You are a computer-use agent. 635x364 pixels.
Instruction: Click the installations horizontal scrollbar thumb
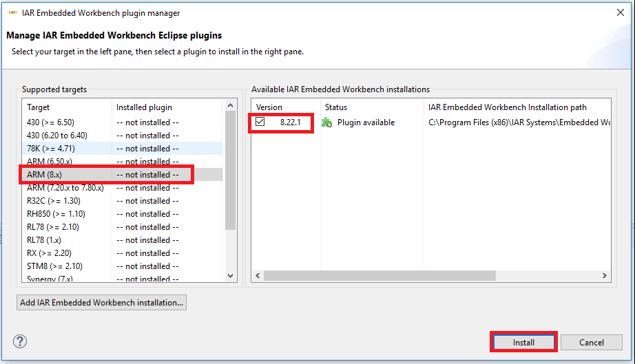click(379, 275)
